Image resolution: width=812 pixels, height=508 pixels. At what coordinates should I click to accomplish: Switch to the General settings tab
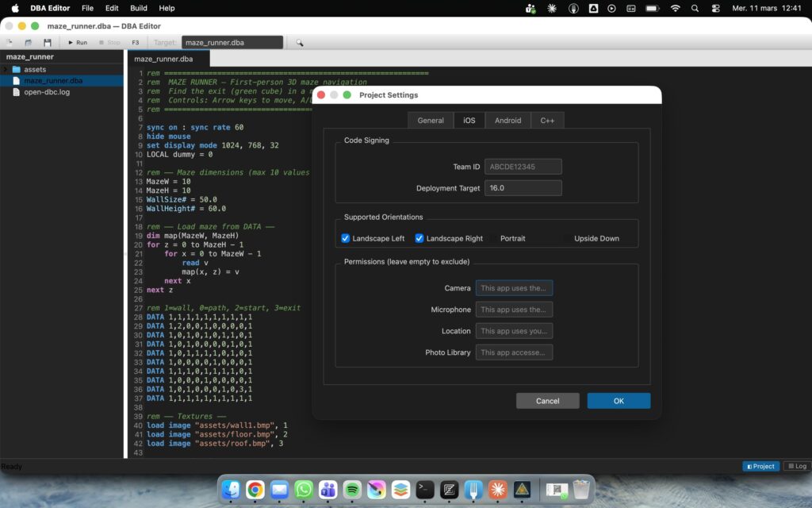431,121
